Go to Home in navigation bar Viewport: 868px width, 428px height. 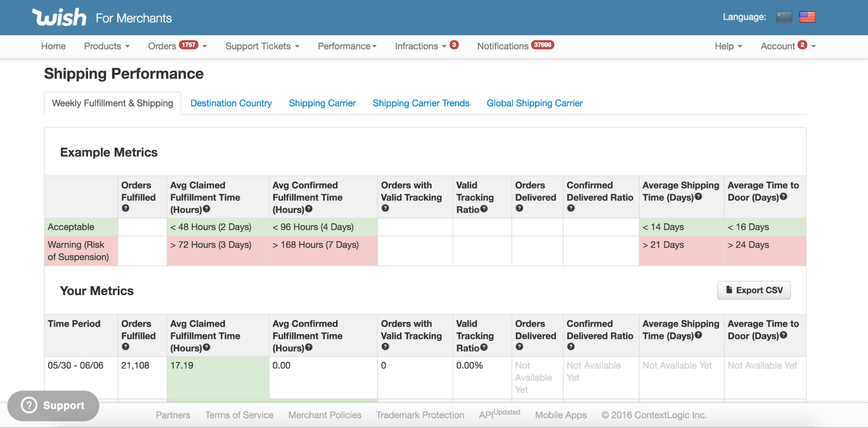click(53, 46)
